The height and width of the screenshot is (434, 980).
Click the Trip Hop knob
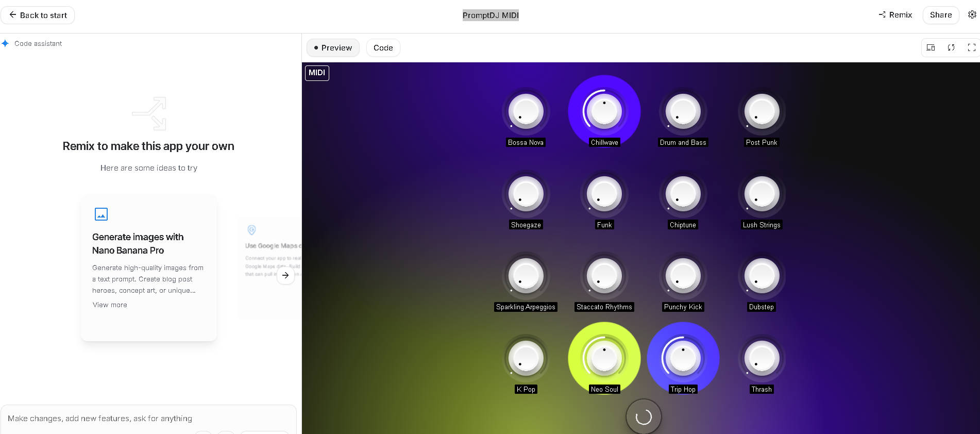click(683, 358)
